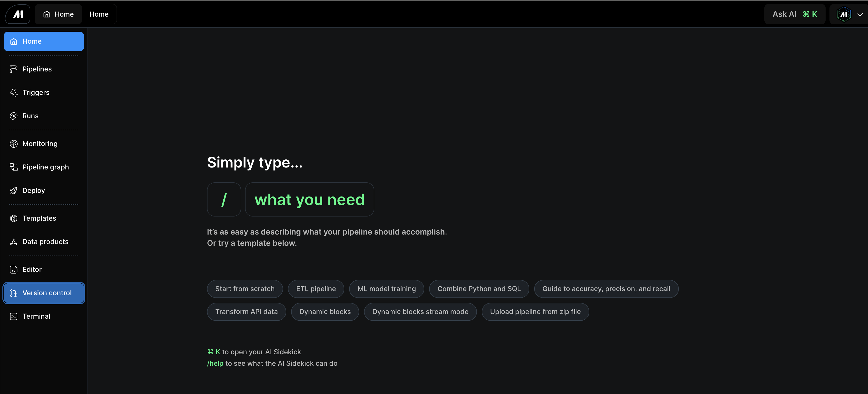Image resolution: width=868 pixels, height=394 pixels.
Task: Click the Home breadcrumb tab with house icon
Action: pos(59,14)
